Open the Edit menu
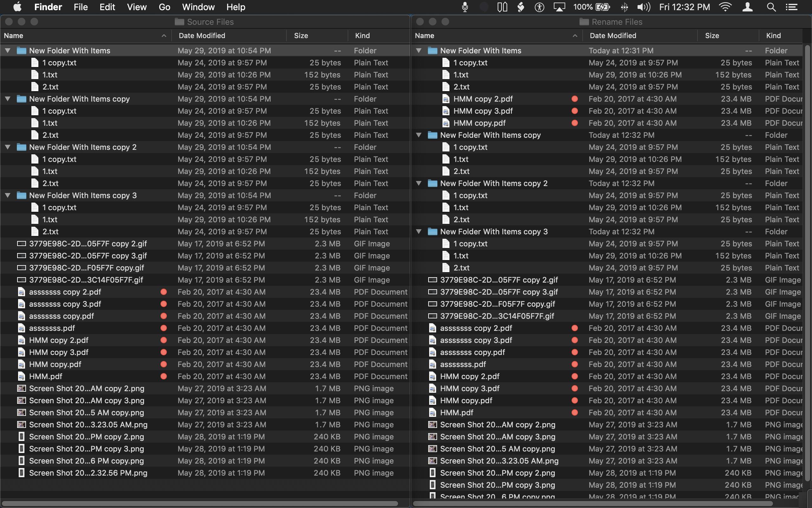Image resolution: width=812 pixels, height=508 pixels. [x=107, y=7]
